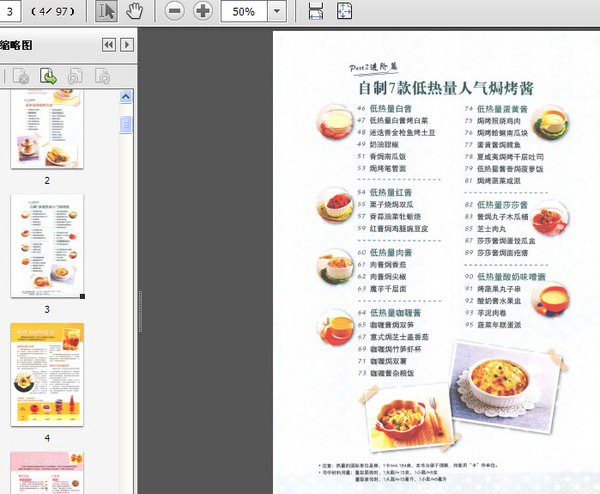Click the entry 低热量莎莎酱
The image size is (600, 494).
502,205
